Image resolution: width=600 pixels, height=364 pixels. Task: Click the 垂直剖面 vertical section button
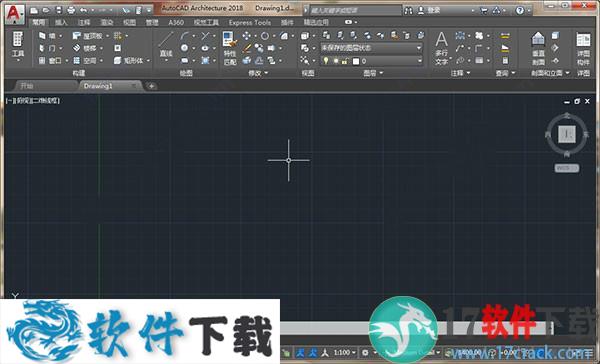538,48
